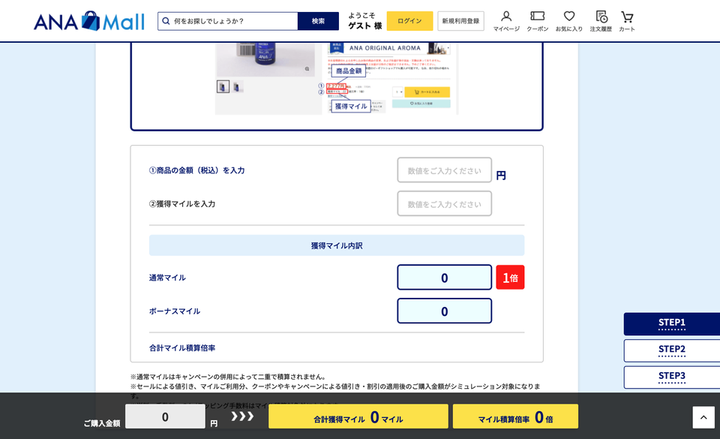Click the 合計マイル積算倍率 label

[182, 348]
